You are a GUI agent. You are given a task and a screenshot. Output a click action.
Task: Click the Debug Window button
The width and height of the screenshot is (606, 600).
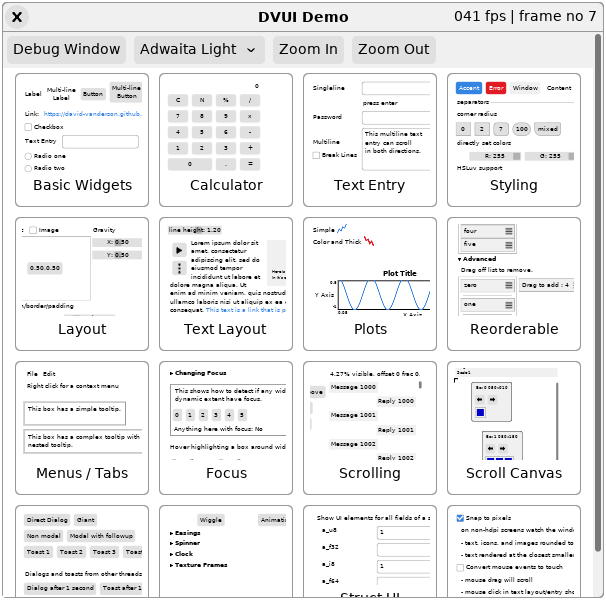pyautogui.click(x=66, y=49)
